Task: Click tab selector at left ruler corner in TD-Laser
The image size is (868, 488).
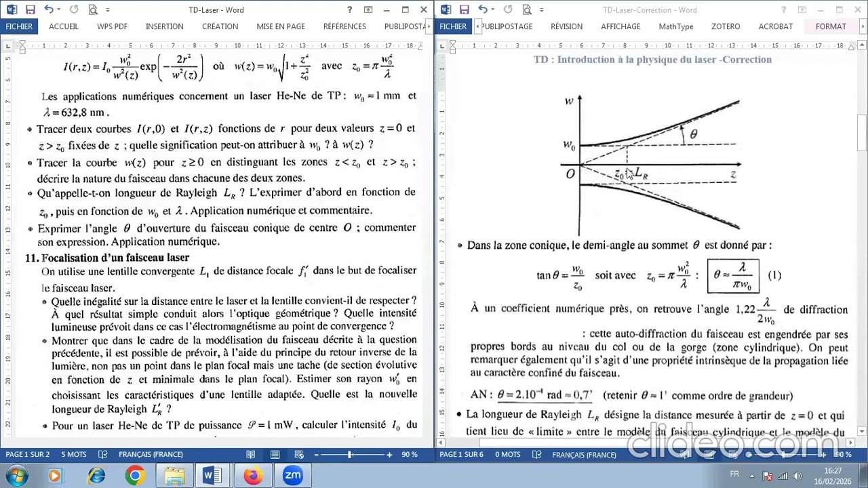Action: tap(8, 45)
